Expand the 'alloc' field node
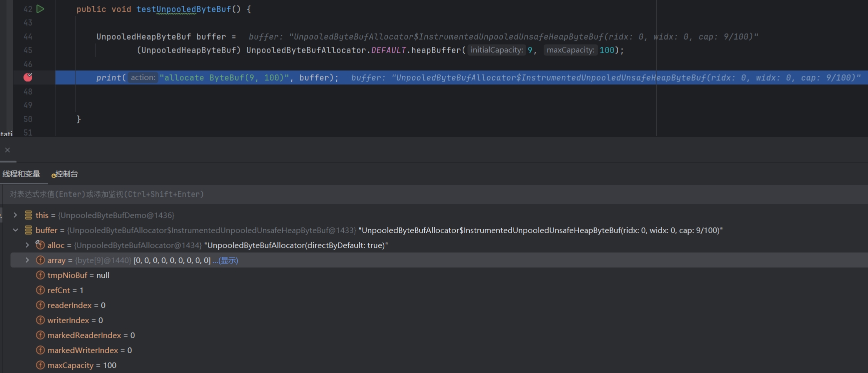The height and width of the screenshot is (373, 868). pos(27,245)
